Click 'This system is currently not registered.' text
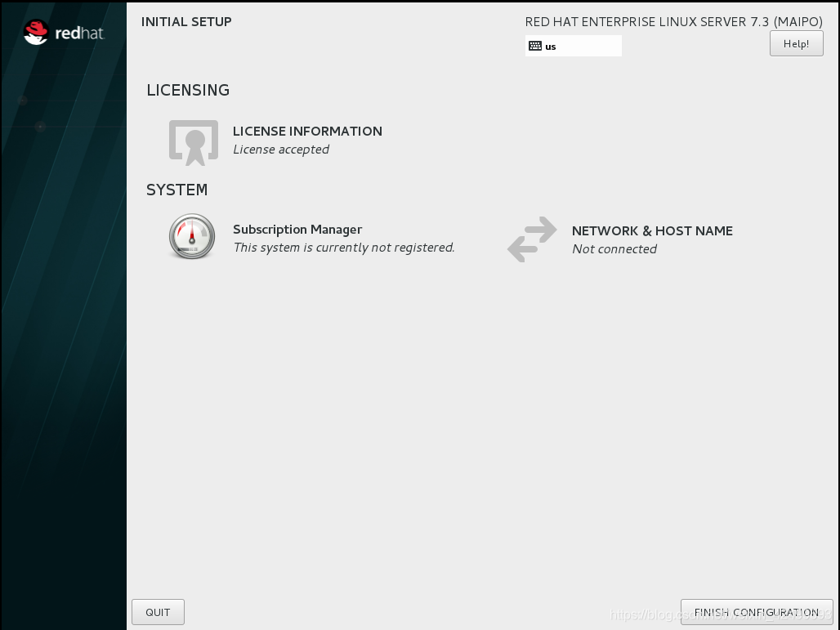Viewport: 840px width, 630px height. click(x=344, y=248)
